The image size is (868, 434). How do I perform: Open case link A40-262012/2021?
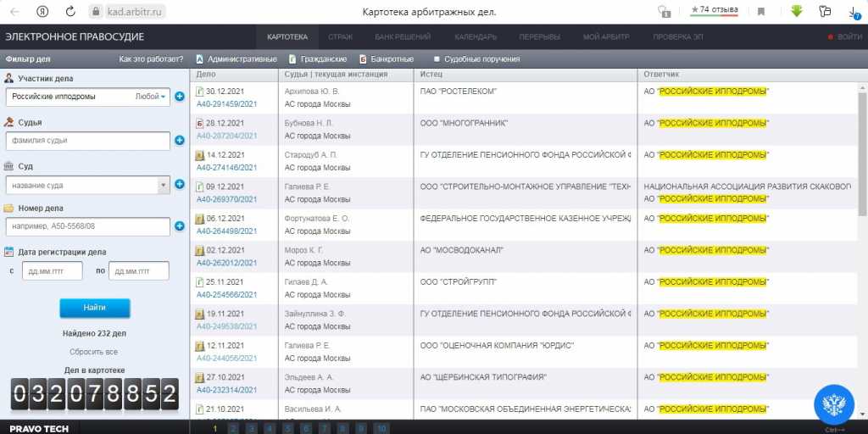tap(226, 263)
